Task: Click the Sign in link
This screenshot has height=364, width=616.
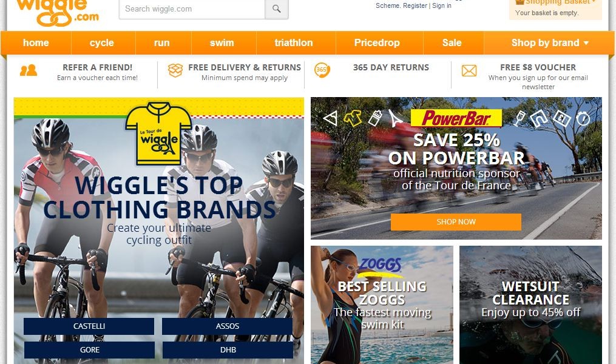Action: (442, 5)
